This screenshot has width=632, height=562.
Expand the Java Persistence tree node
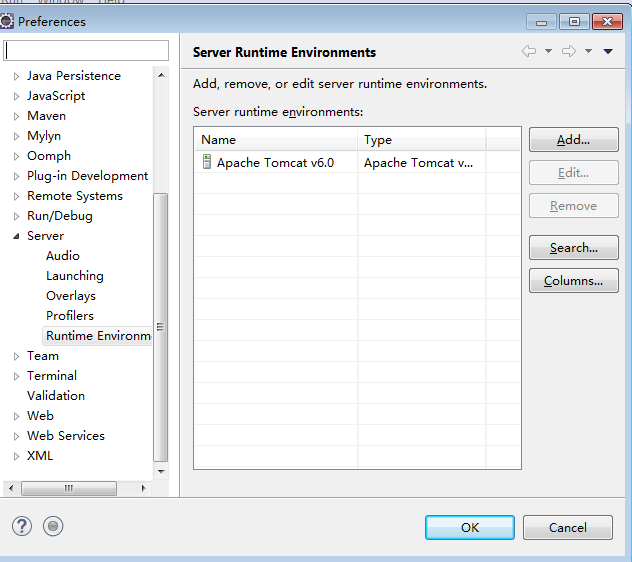click(16, 76)
